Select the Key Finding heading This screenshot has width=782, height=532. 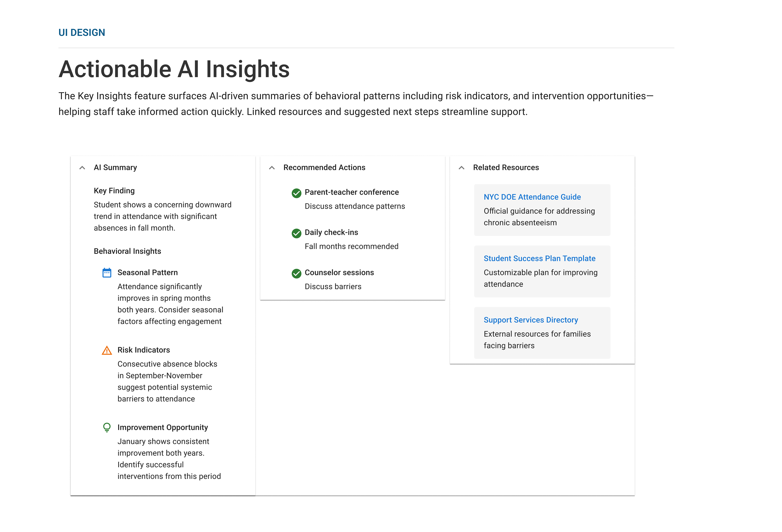pos(114,191)
